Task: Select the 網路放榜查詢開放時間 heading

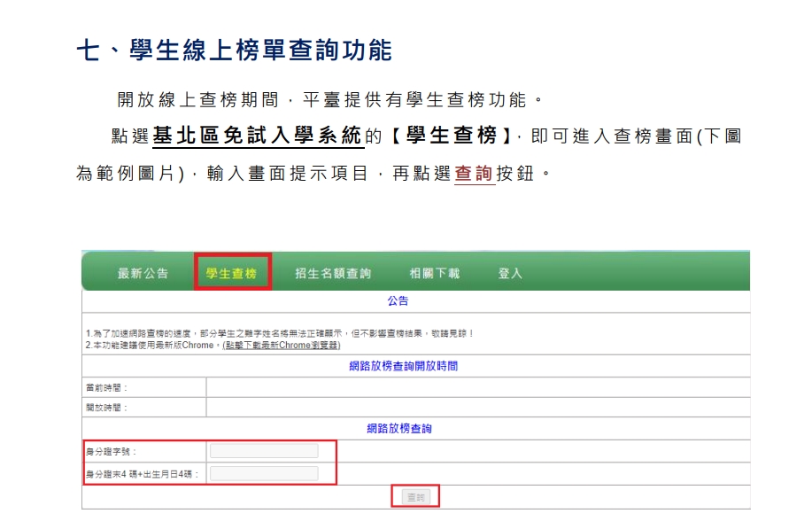Action: pos(404,366)
